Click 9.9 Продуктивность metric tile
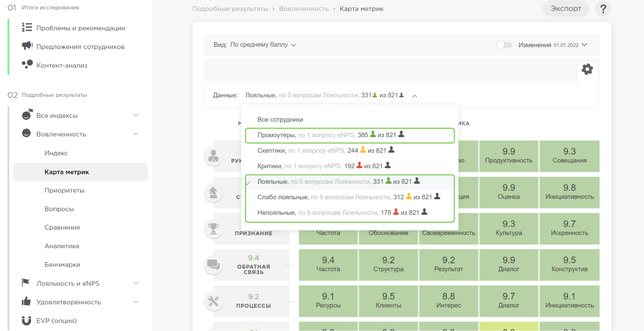Image resolution: width=644 pixels, height=331 pixels. point(509,156)
